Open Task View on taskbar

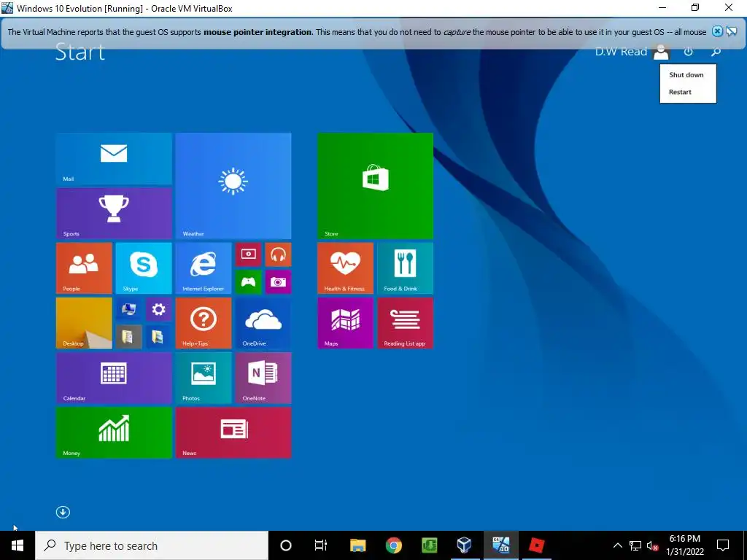click(x=321, y=545)
